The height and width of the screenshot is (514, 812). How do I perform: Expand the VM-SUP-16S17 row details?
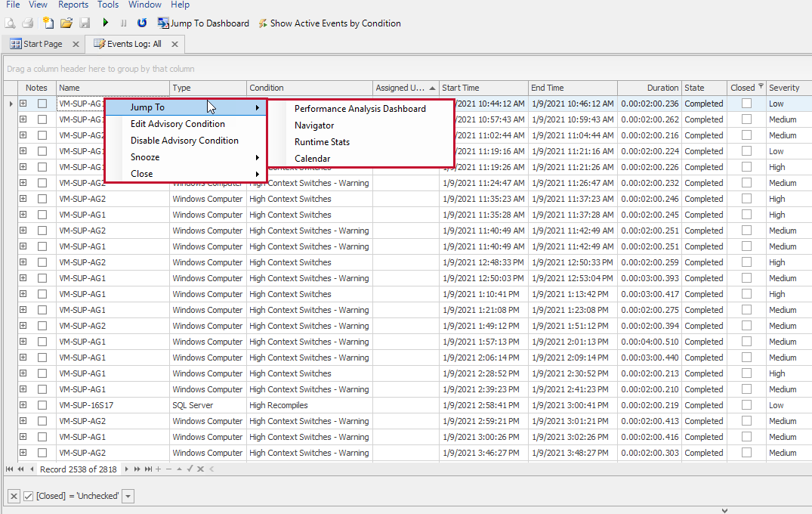(23, 405)
